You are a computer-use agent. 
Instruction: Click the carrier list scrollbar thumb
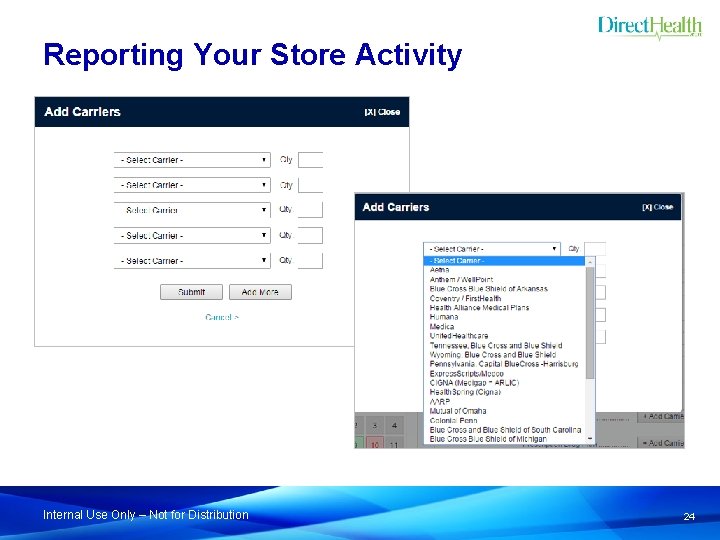tap(591, 323)
